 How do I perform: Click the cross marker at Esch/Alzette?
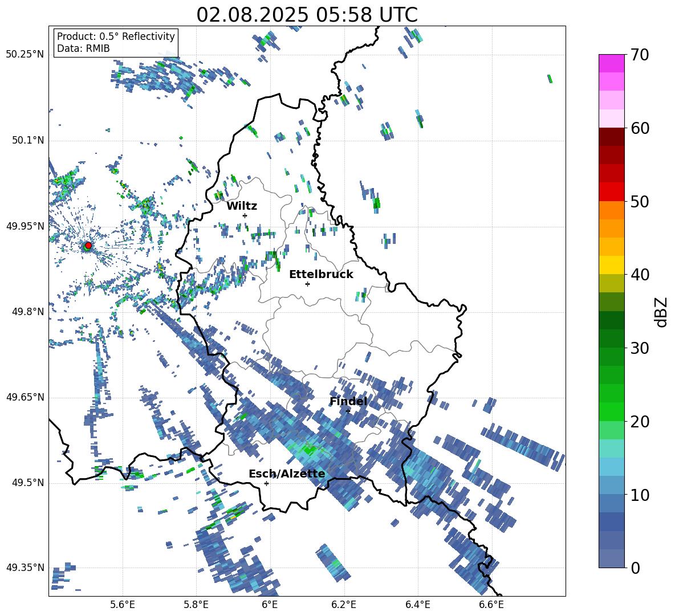pyautogui.click(x=266, y=483)
